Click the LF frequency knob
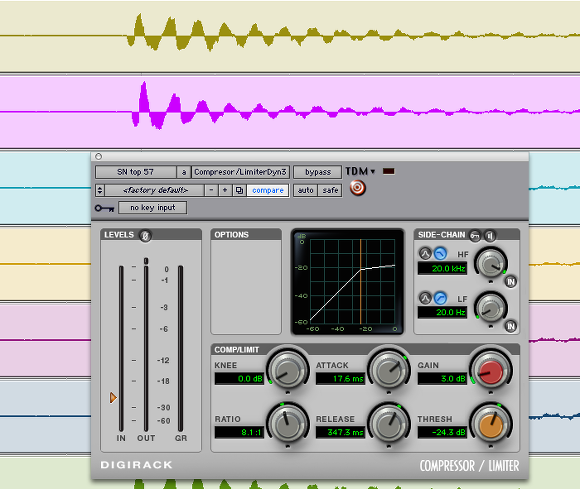Viewport: 580px width, 489px height. (491, 308)
